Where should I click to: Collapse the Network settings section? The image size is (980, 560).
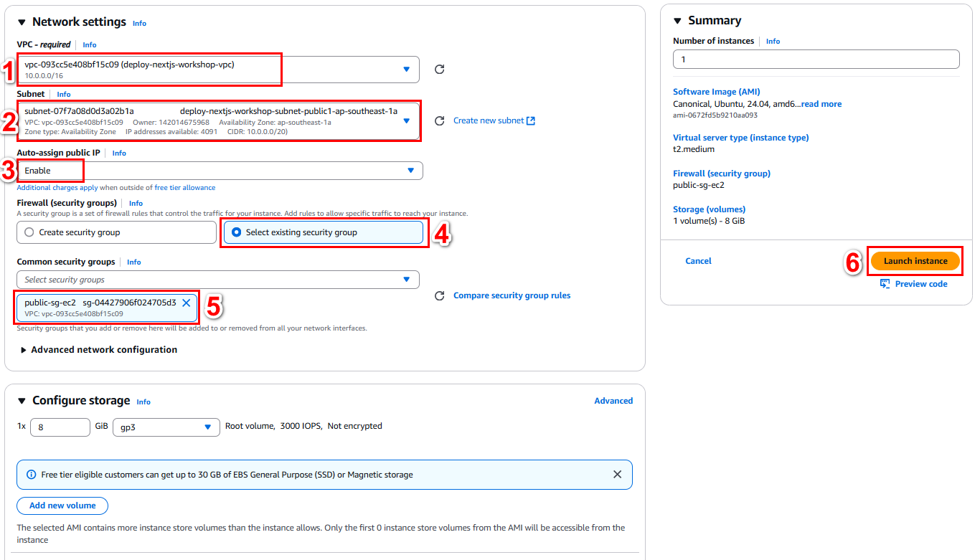(x=22, y=22)
